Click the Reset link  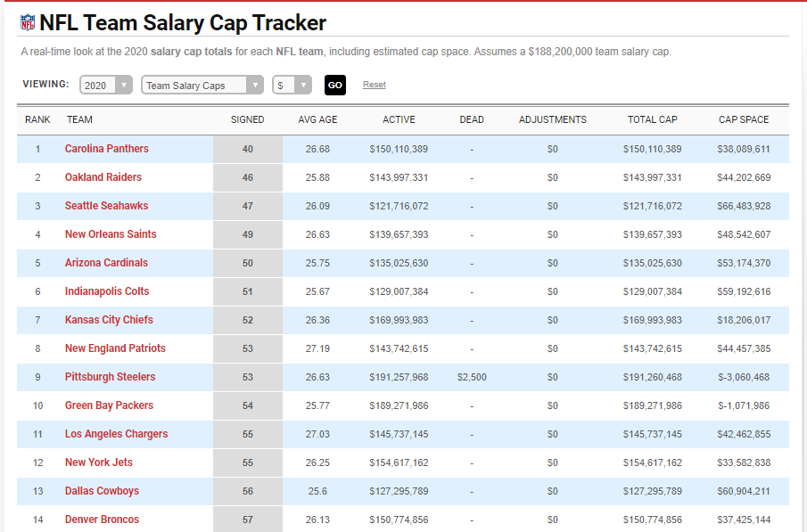pos(374,85)
